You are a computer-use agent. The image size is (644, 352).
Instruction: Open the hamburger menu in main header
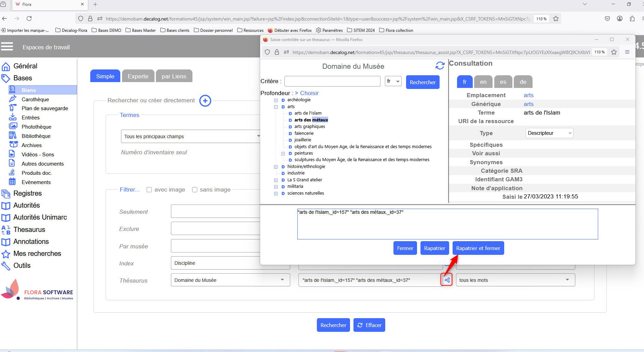click(7, 47)
